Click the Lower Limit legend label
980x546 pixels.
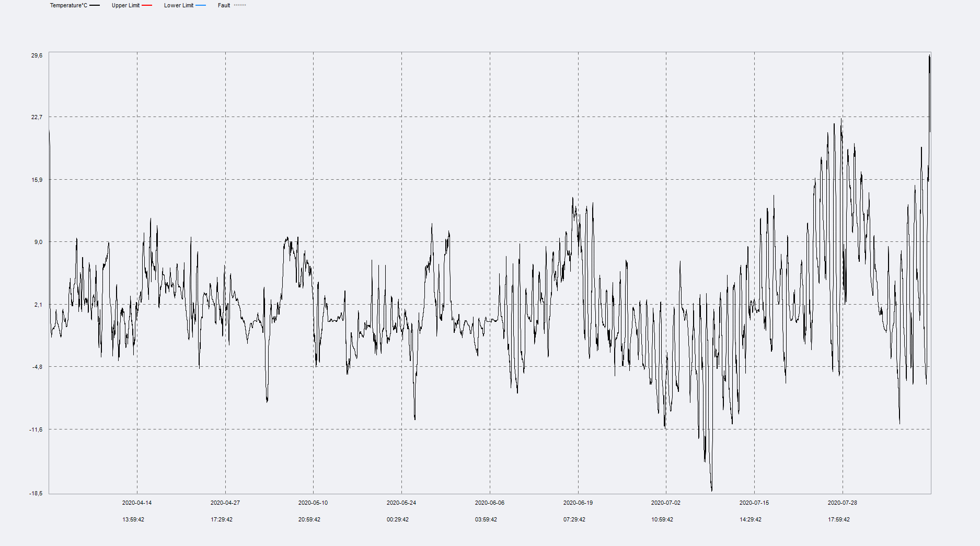(179, 5)
